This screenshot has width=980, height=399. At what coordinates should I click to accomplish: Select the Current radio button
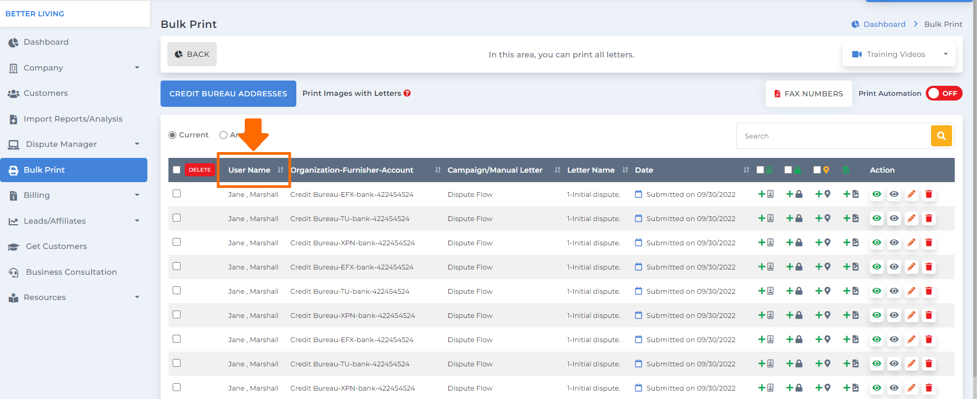pyautogui.click(x=172, y=135)
